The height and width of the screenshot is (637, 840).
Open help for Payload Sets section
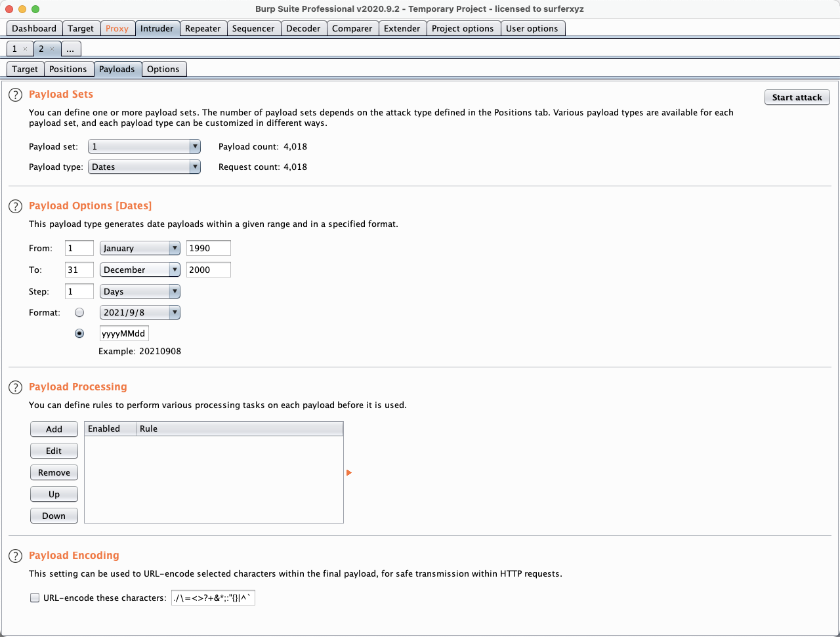tap(15, 94)
